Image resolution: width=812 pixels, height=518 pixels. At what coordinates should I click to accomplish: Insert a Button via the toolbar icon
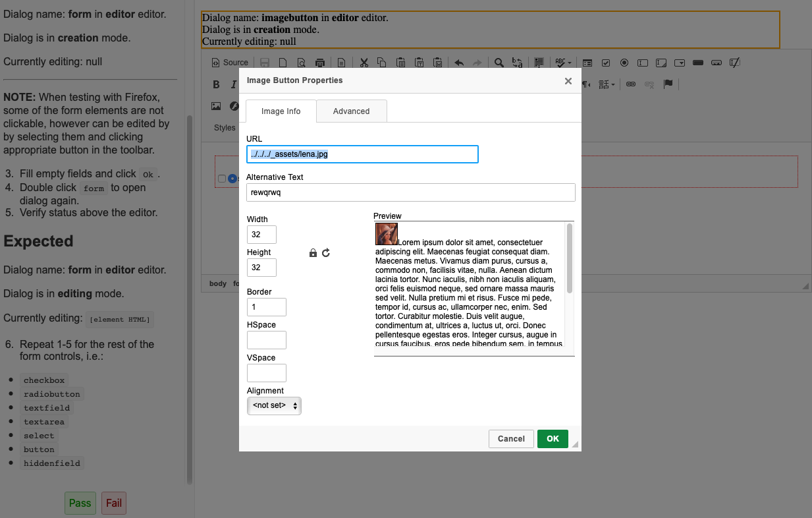(698, 63)
